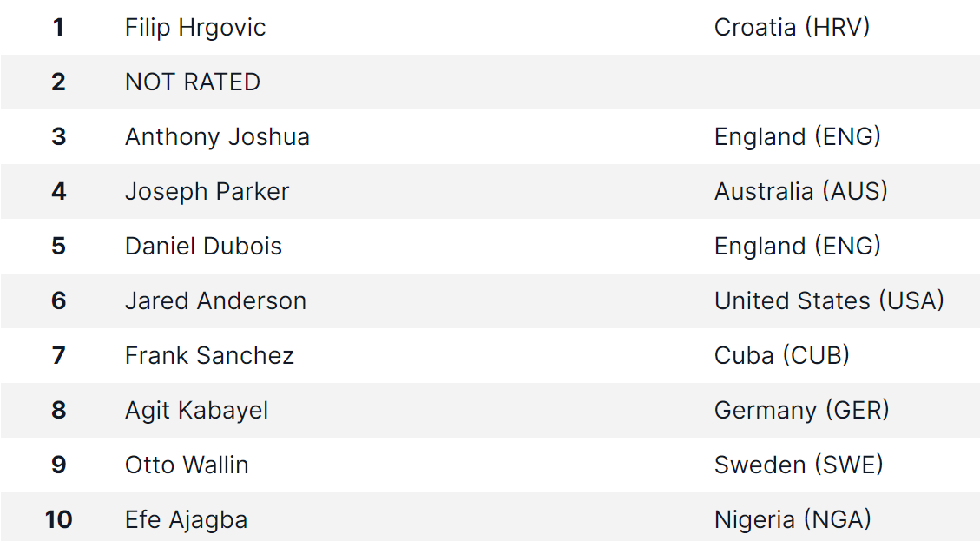Click the Nigeria (NGA) country label
The width and height of the screenshot is (980, 541).
tap(793, 520)
